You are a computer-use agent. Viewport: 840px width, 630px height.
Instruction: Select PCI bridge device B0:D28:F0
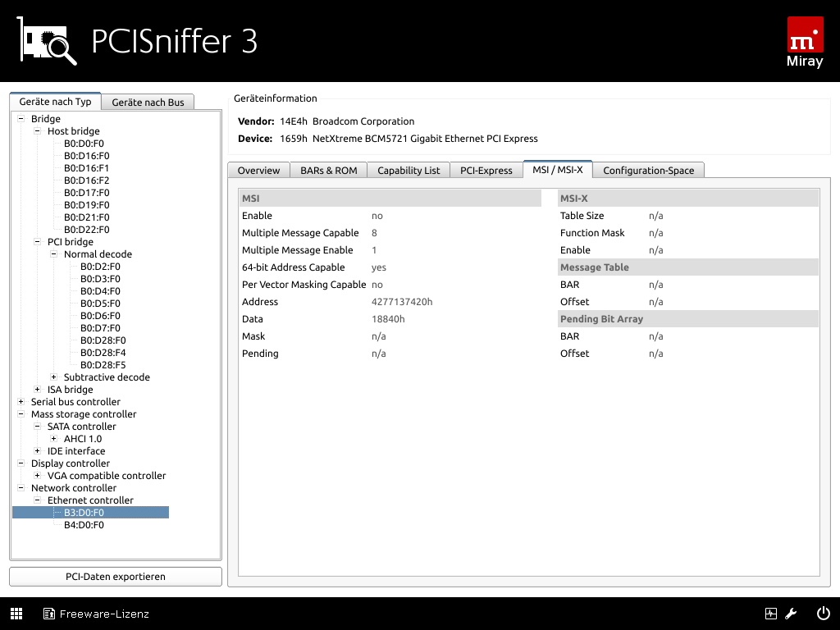[x=103, y=340]
